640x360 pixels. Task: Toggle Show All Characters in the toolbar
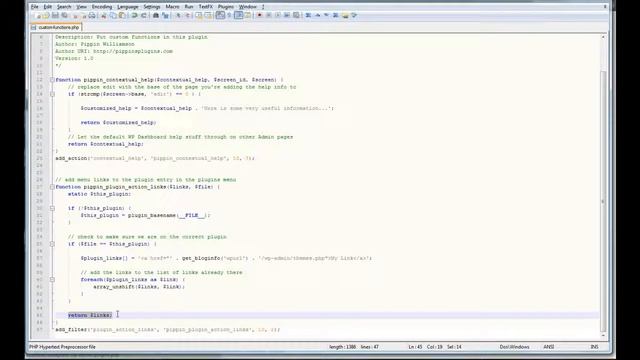coord(229,16)
